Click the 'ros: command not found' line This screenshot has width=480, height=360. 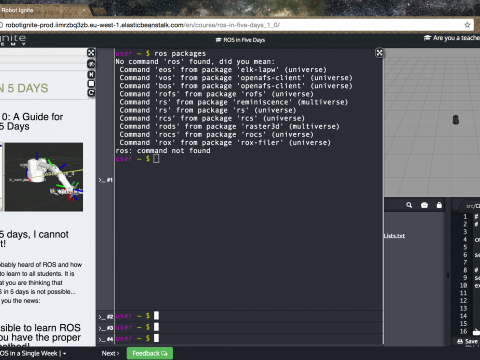(163, 151)
